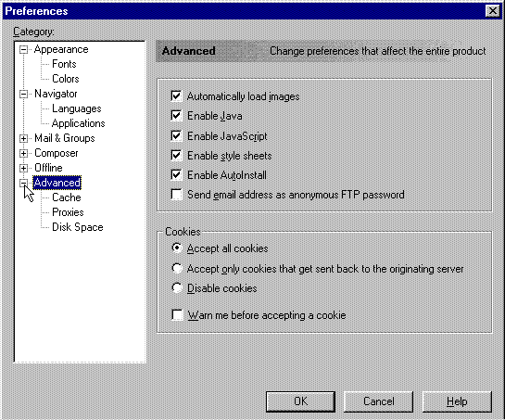Disable the Enable Java checkbox
Screen dimensions: 505x420
176,116
